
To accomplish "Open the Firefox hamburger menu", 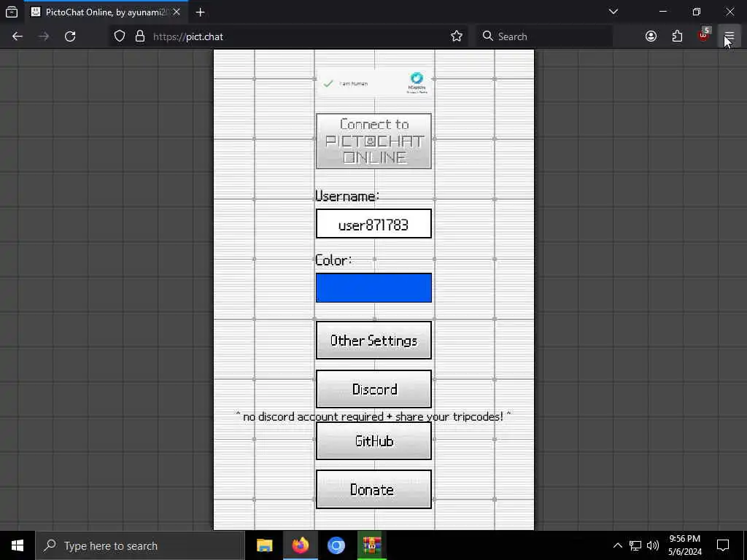I will point(729,36).
